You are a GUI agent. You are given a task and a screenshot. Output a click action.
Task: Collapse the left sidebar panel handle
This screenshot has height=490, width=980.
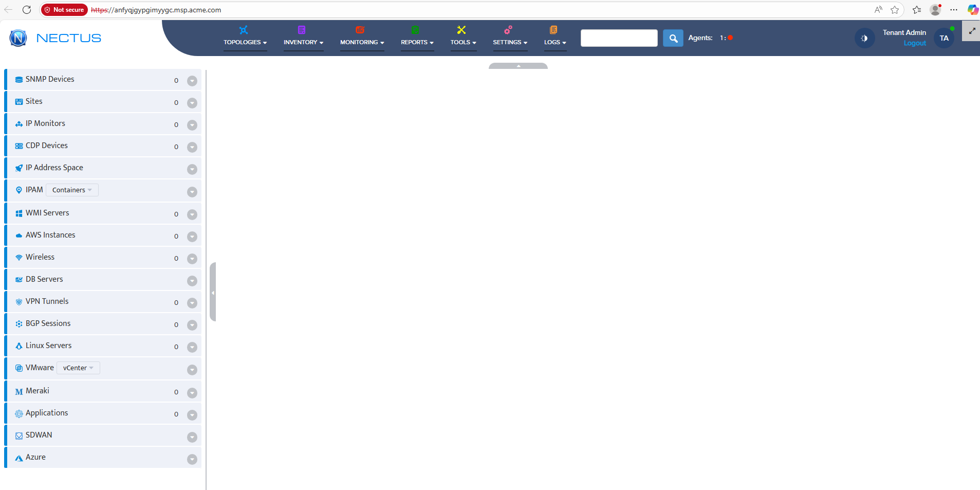coord(213,292)
